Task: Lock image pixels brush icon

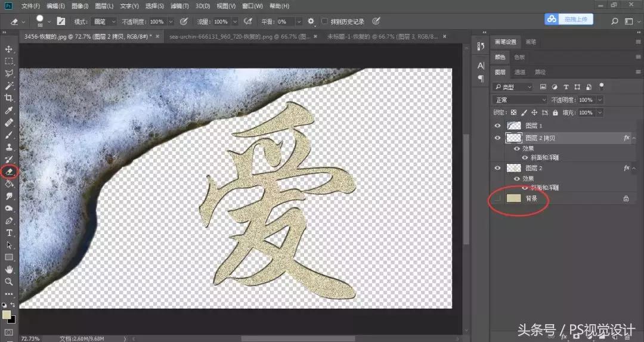Action: (x=524, y=113)
